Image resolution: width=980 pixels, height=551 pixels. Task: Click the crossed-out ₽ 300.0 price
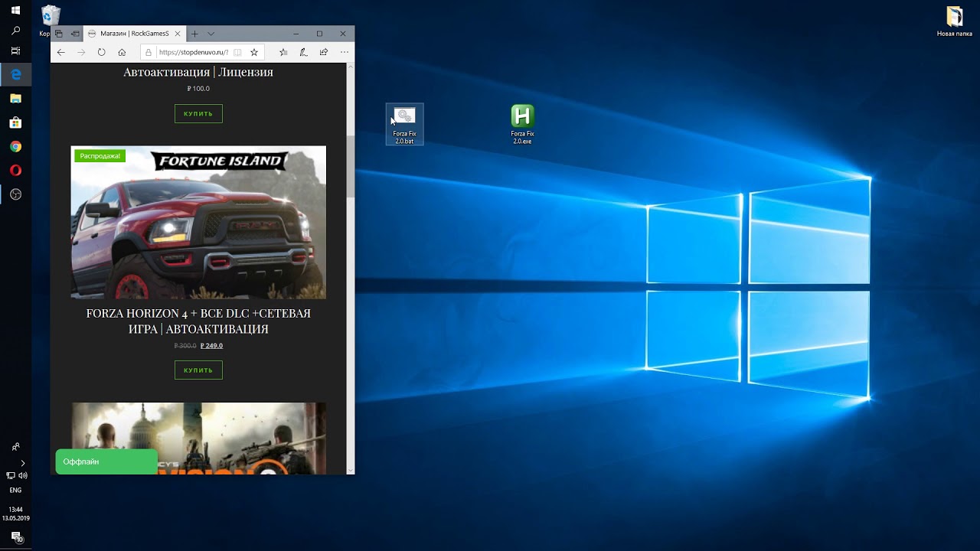click(185, 346)
